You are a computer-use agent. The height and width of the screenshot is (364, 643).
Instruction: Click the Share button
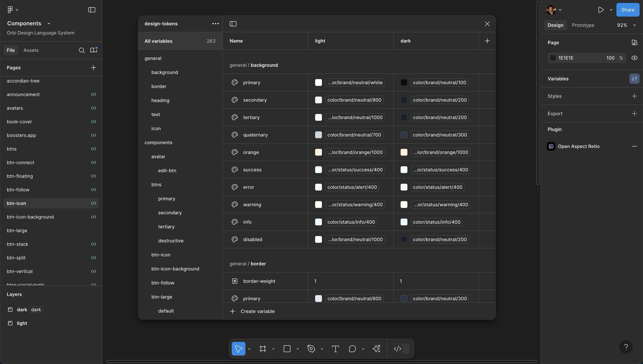click(x=627, y=10)
